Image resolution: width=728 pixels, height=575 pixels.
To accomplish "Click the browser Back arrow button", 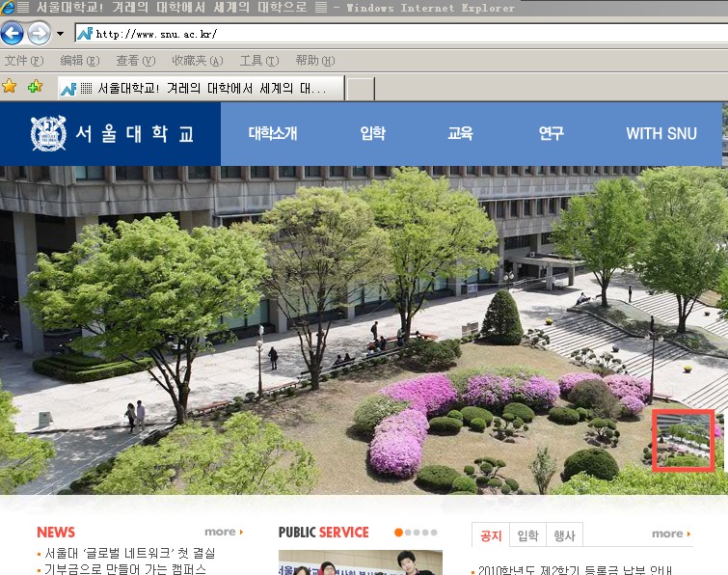I will tap(13, 34).
